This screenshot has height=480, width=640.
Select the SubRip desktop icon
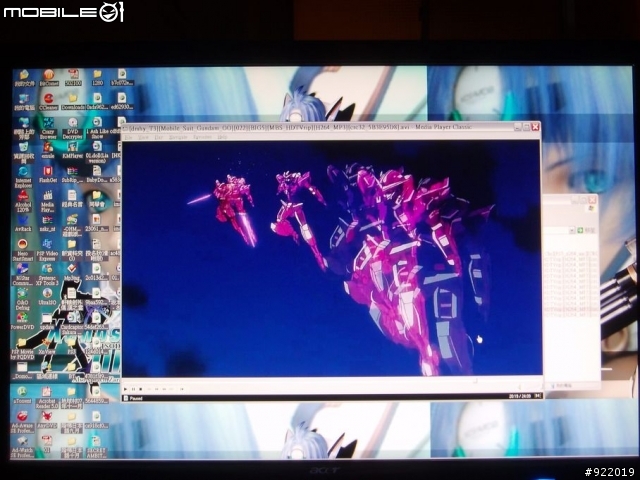point(72,175)
